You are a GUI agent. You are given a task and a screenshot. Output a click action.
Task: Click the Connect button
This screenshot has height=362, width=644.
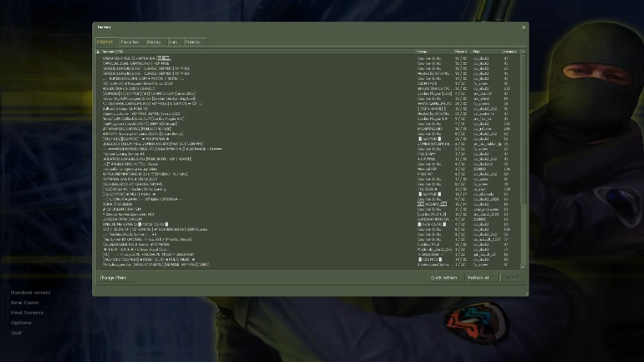coord(512,278)
